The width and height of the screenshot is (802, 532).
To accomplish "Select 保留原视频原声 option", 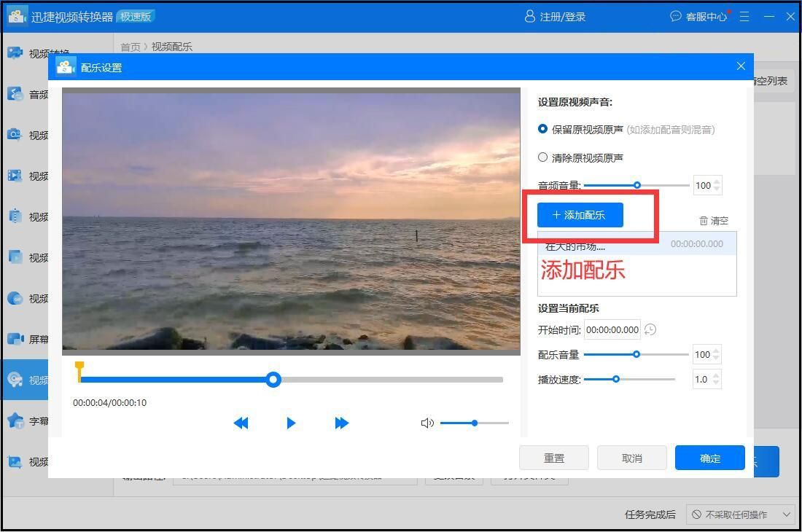I will (542, 129).
